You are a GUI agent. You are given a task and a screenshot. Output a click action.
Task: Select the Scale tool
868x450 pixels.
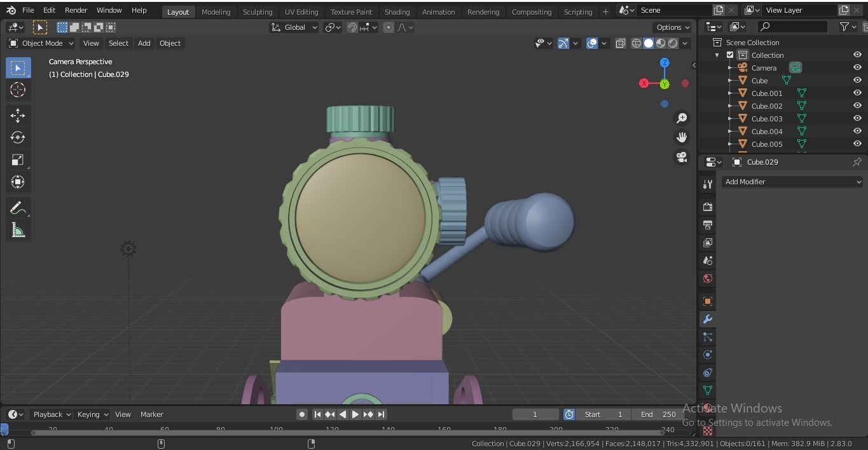18,160
